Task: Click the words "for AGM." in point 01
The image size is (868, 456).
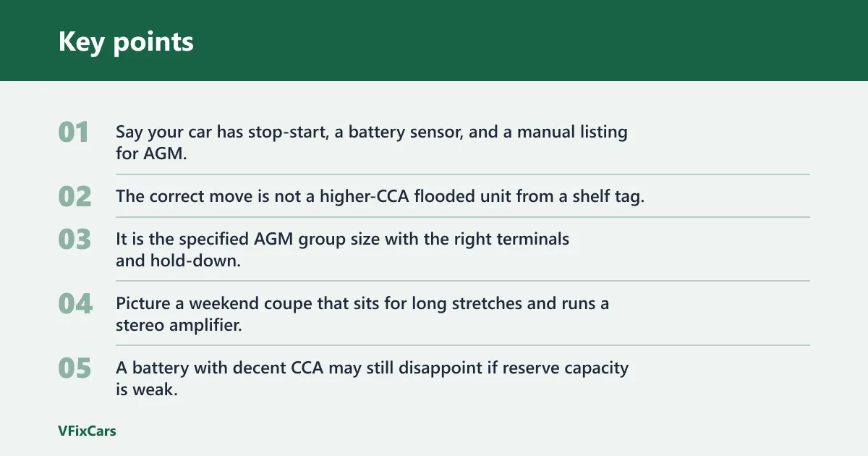Action: point(151,153)
